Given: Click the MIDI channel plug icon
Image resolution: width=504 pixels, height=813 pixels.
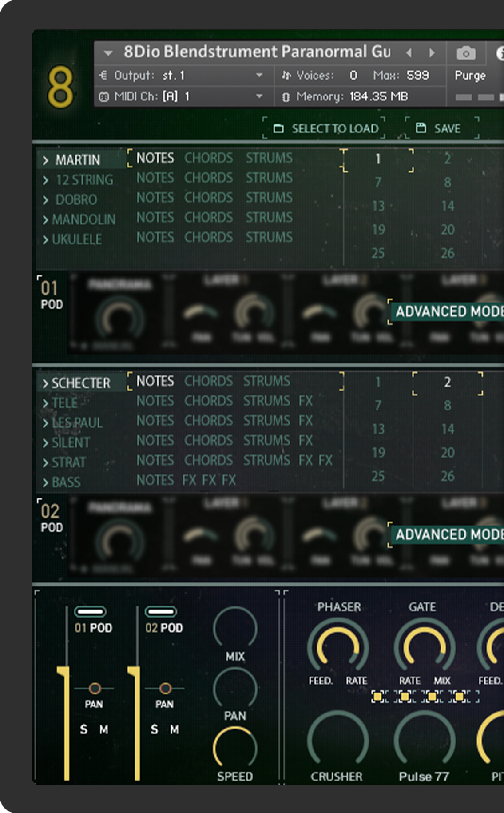Looking at the screenshot, I should tap(103, 96).
